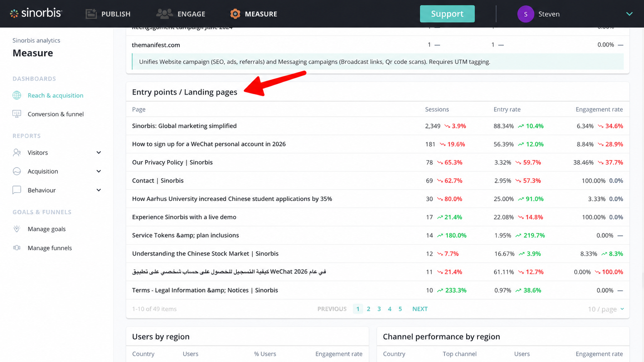The image size is (644, 362).
Task: Click the Manage funnels icon
Action: (17, 248)
